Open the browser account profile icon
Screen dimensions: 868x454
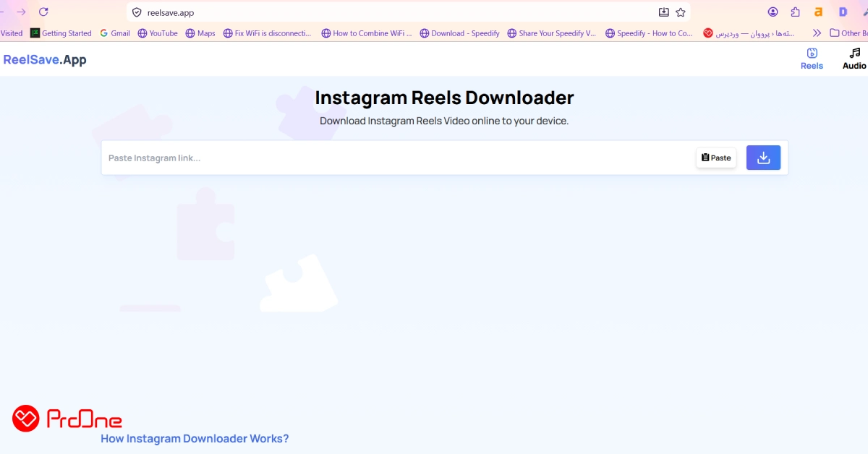click(773, 12)
